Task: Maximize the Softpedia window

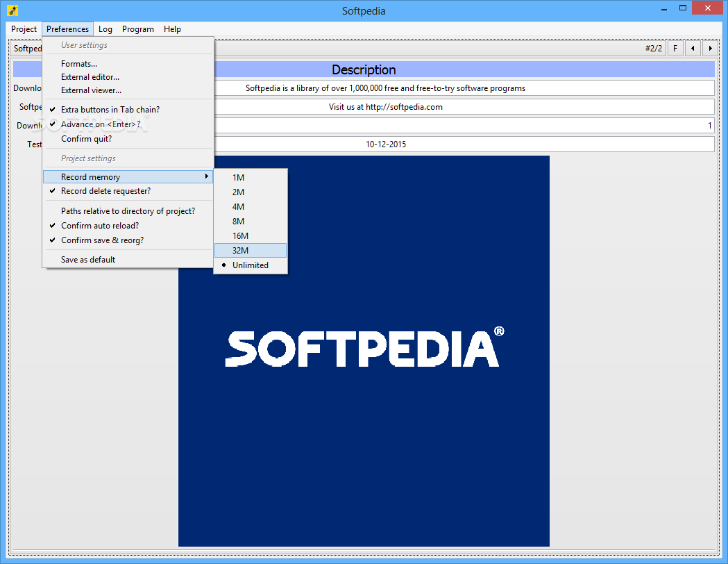Action: (x=682, y=8)
